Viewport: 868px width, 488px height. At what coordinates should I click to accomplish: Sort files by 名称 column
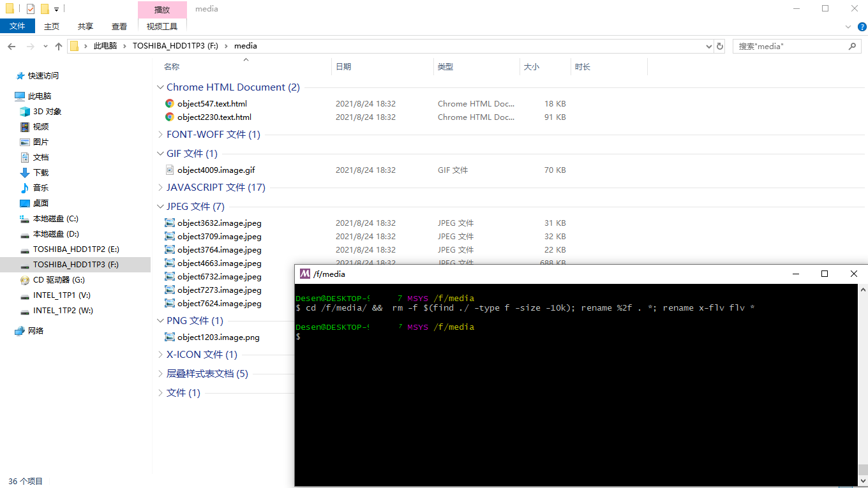click(x=172, y=66)
